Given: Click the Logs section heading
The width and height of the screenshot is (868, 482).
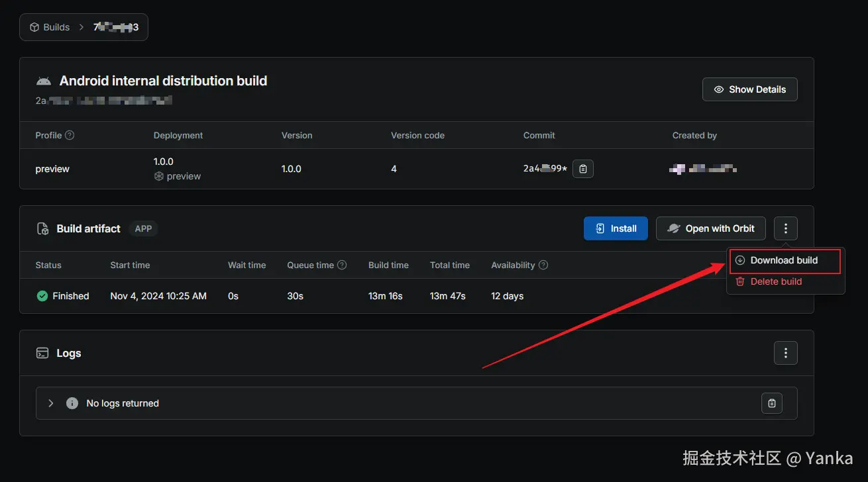Looking at the screenshot, I should (69, 353).
